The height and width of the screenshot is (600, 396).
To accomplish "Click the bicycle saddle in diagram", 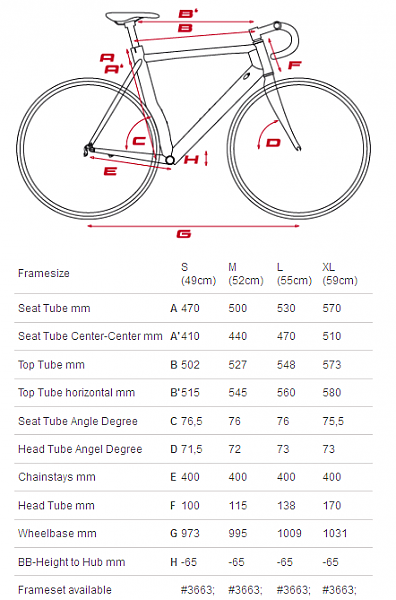I will [132, 17].
